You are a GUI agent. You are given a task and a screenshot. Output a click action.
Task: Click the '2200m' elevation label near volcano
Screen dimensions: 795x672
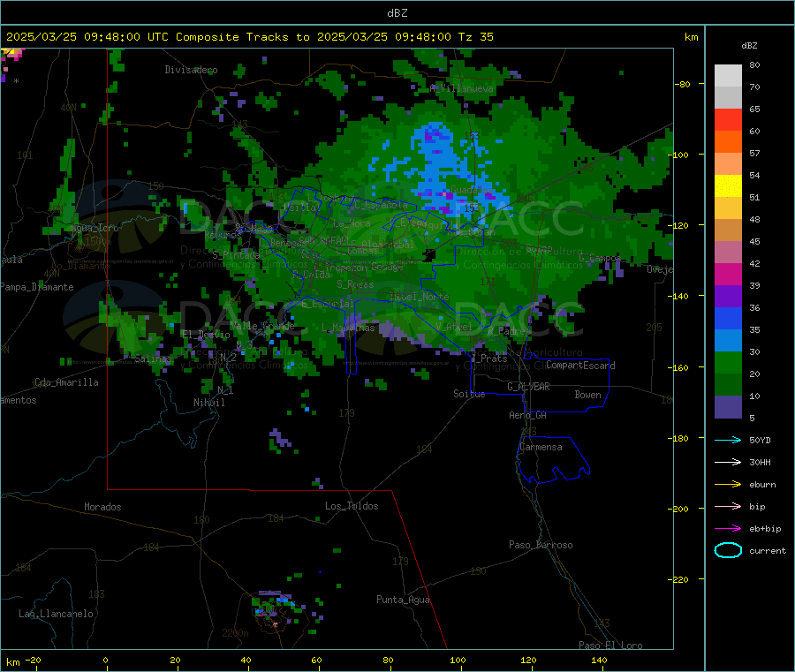pyautogui.click(x=235, y=633)
